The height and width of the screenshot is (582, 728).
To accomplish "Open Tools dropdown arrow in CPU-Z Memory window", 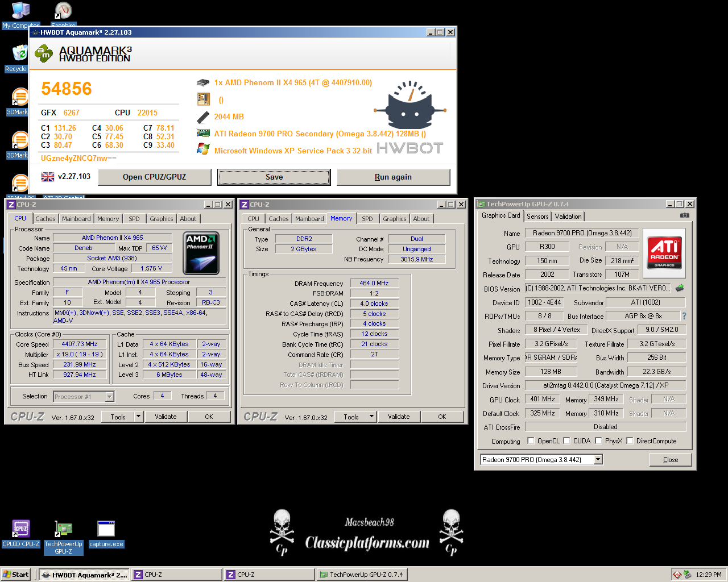I will pos(371,417).
